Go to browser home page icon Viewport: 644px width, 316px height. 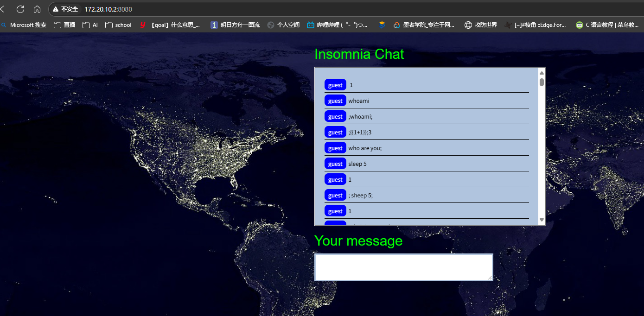[x=37, y=9]
